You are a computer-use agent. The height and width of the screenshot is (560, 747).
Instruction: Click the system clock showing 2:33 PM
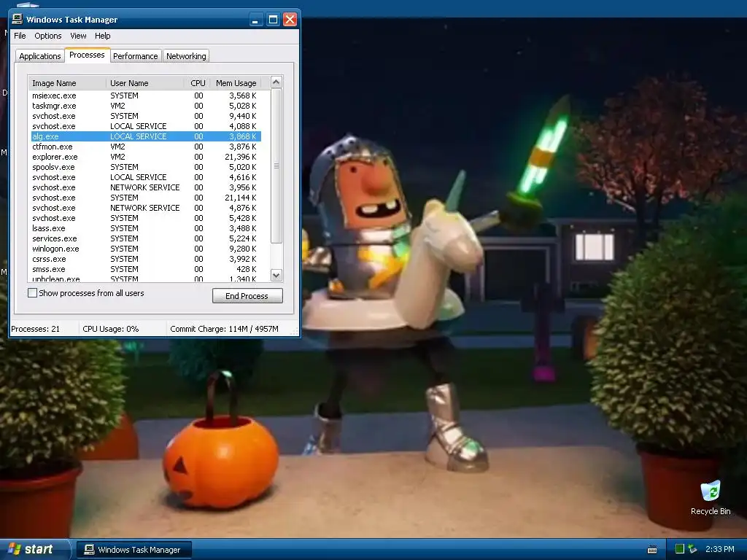(x=719, y=549)
